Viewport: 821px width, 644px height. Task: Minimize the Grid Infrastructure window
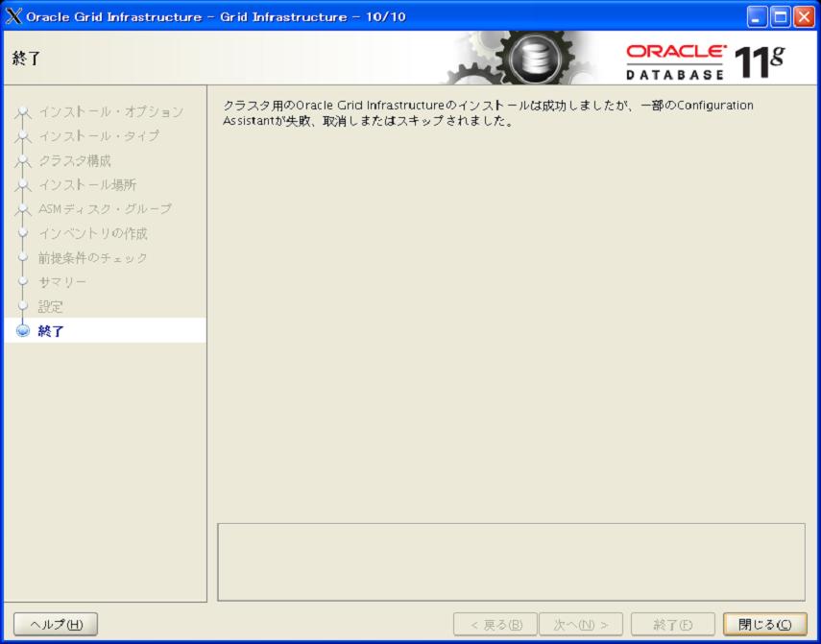click(x=757, y=17)
